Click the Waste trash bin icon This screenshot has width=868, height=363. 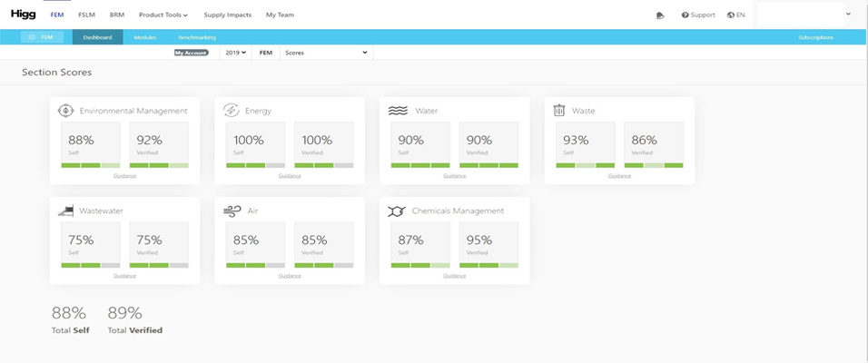(560, 111)
